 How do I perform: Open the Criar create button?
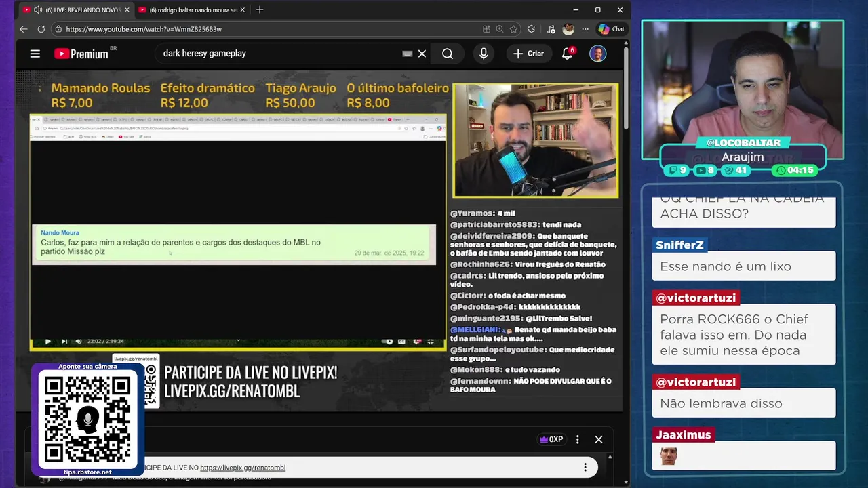point(528,54)
